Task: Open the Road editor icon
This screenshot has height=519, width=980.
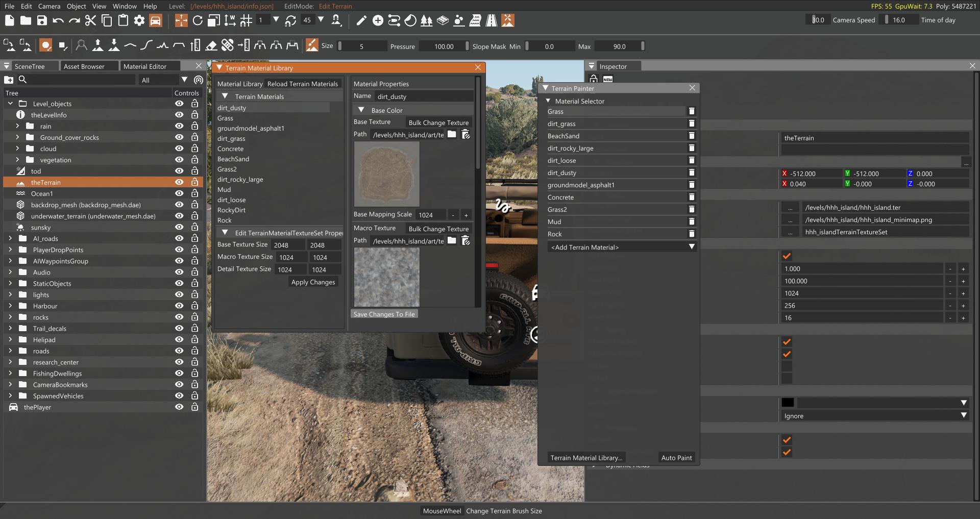Action: [x=492, y=20]
